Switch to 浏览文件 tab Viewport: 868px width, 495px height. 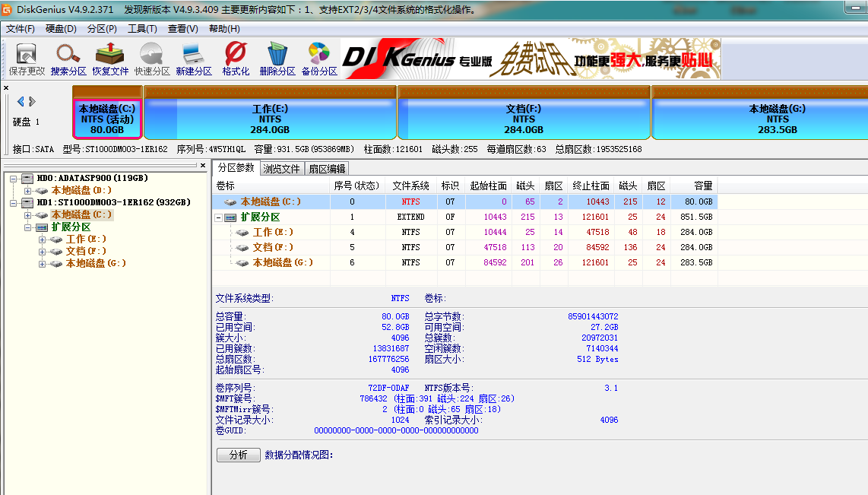tap(281, 169)
